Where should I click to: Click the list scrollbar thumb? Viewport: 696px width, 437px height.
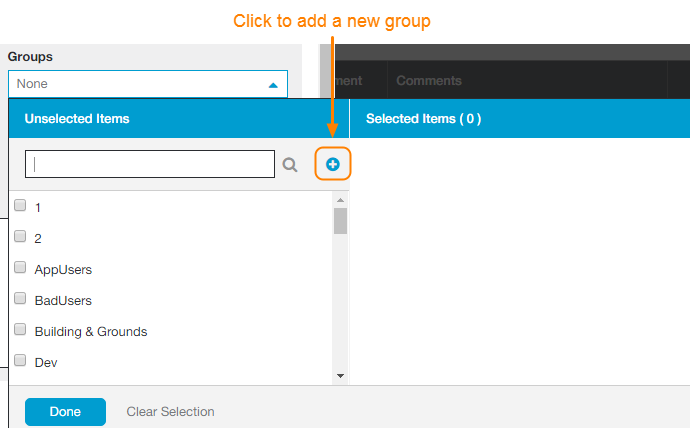pyautogui.click(x=340, y=220)
